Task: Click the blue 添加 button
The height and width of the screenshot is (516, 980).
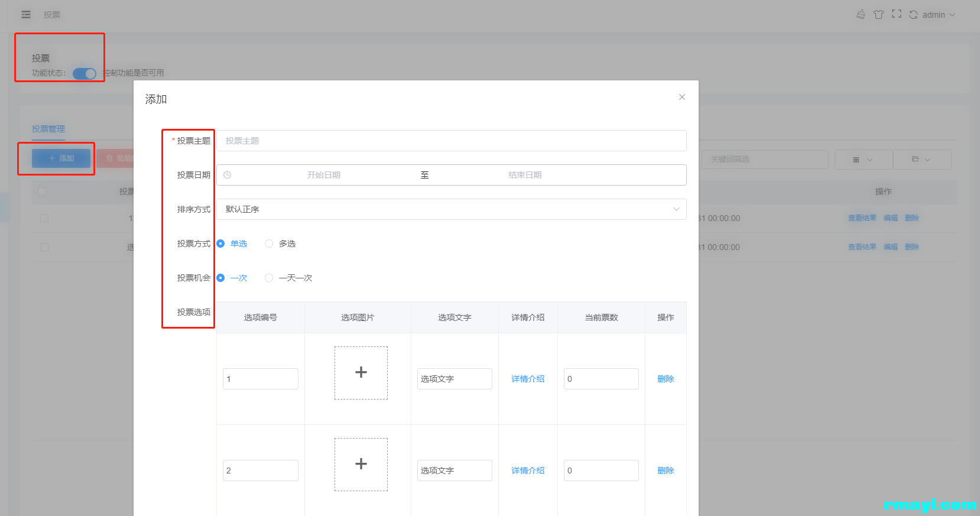Action: pyautogui.click(x=61, y=158)
